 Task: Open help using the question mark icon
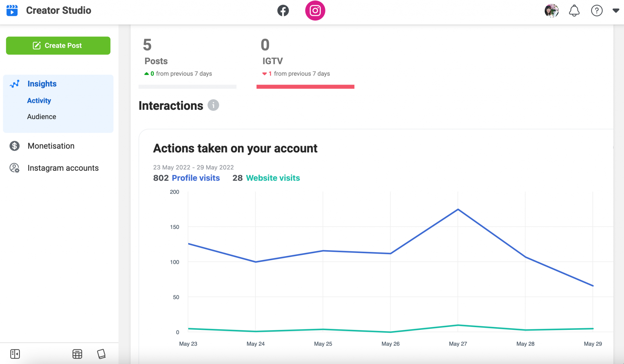coord(597,10)
